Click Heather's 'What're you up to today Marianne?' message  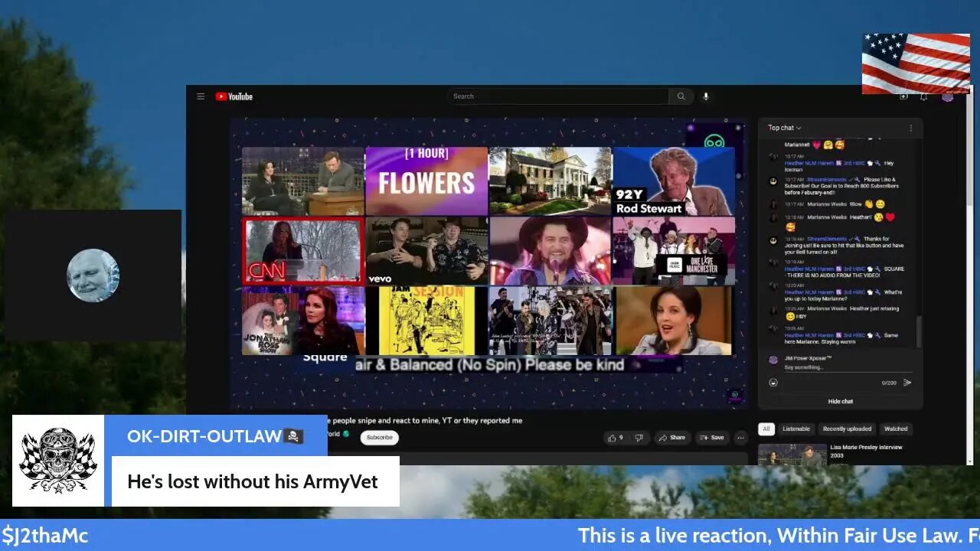click(842, 295)
